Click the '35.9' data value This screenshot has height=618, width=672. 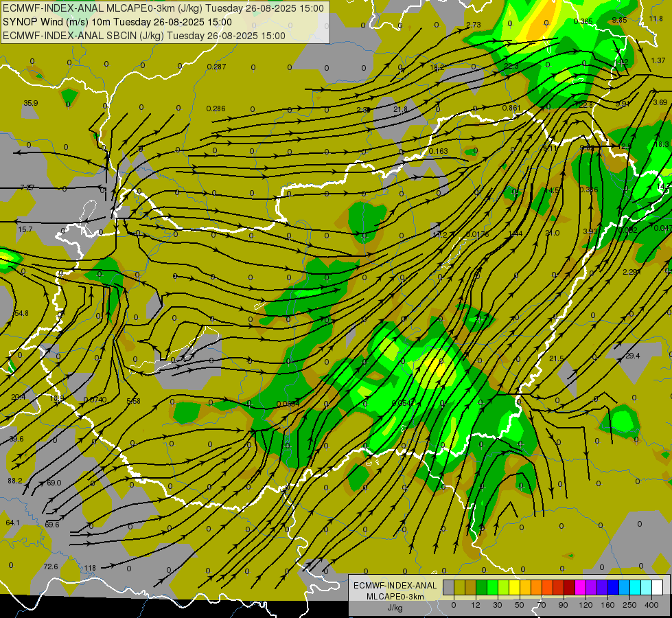tap(31, 103)
